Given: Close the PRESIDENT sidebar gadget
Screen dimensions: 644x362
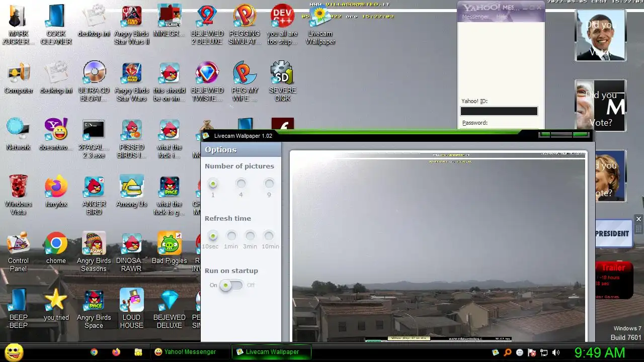Looking at the screenshot, I should coord(638,219).
